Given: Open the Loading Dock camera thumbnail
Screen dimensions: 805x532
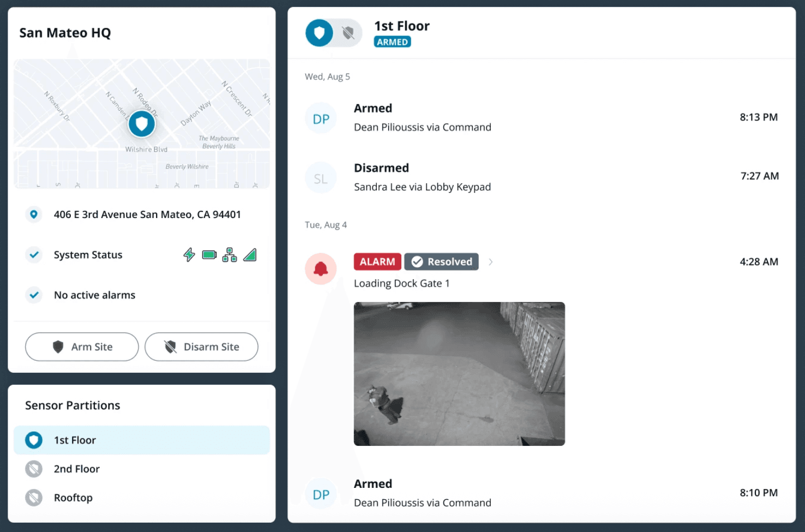Looking at the screenshot, I should click(x=459, y=374).
